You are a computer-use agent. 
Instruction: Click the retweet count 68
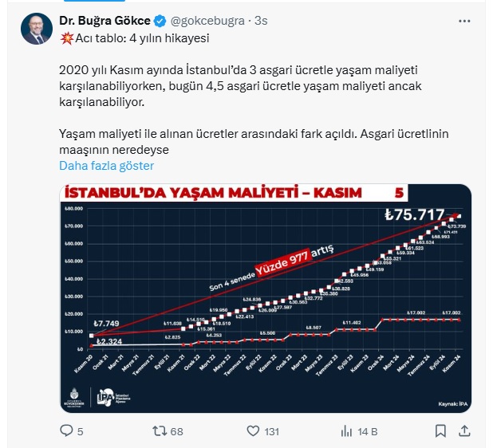[x=176, y=431]
